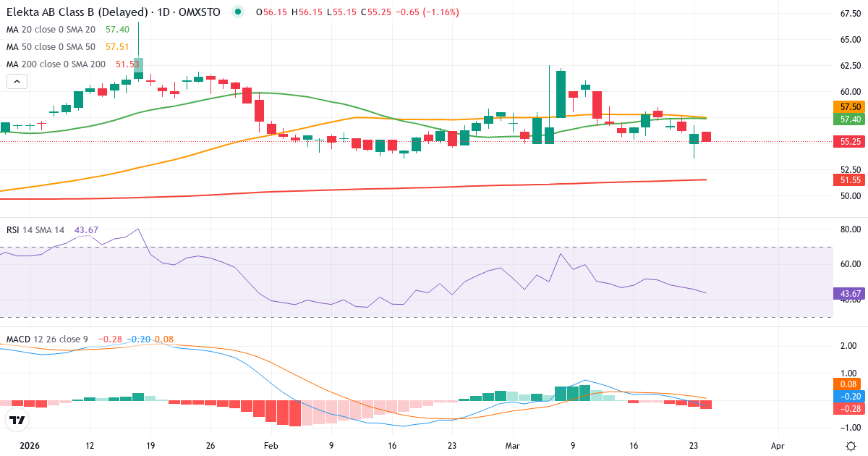Viewport: 868px width, 456px height.
Task: Click the purple 43.67 RSI value label
Action: click(848, 294)
